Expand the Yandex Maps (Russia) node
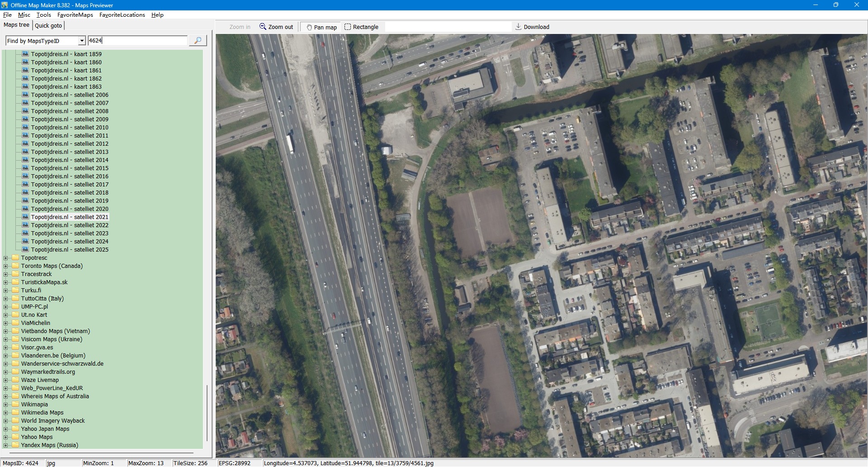Viewport: 868px width, 467px height. click(6, 445)
